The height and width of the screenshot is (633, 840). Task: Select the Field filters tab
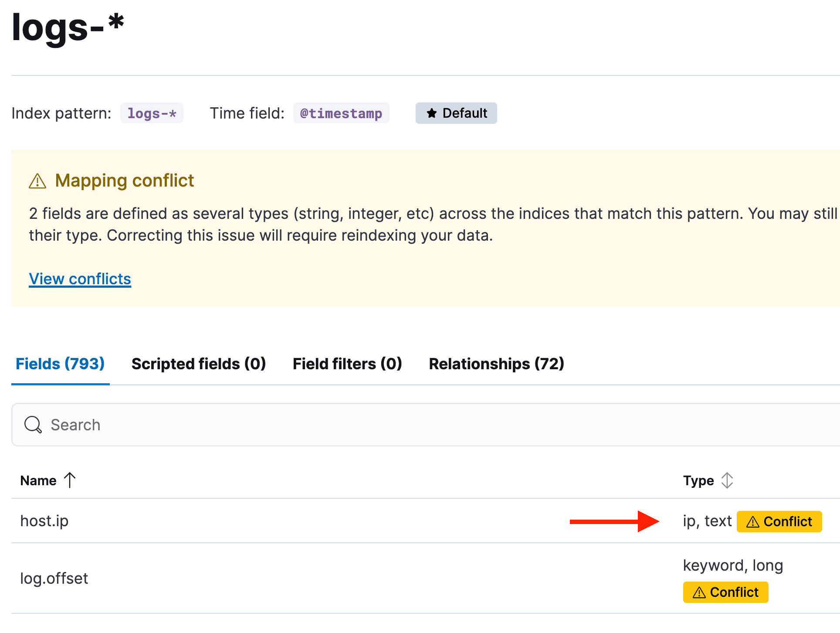pos(347,364)
